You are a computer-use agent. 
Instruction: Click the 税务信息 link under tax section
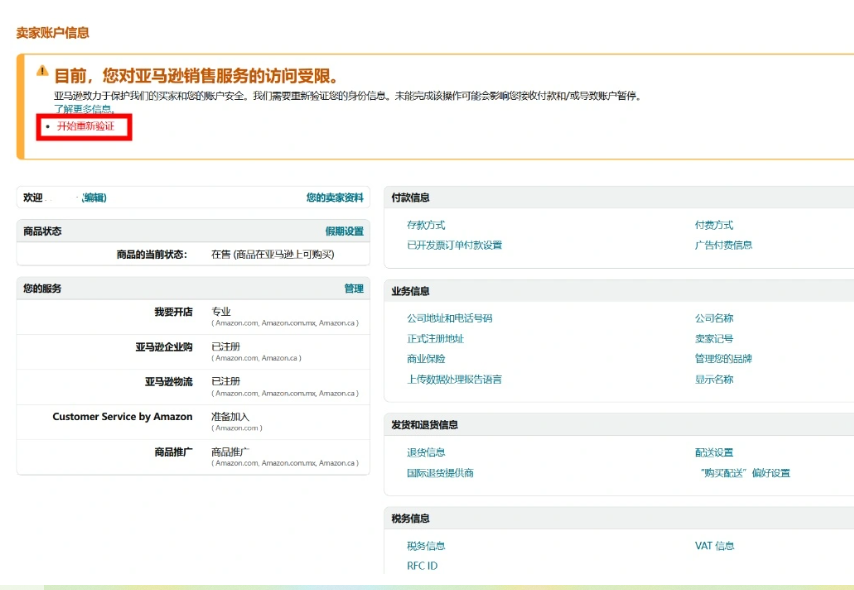426,546
